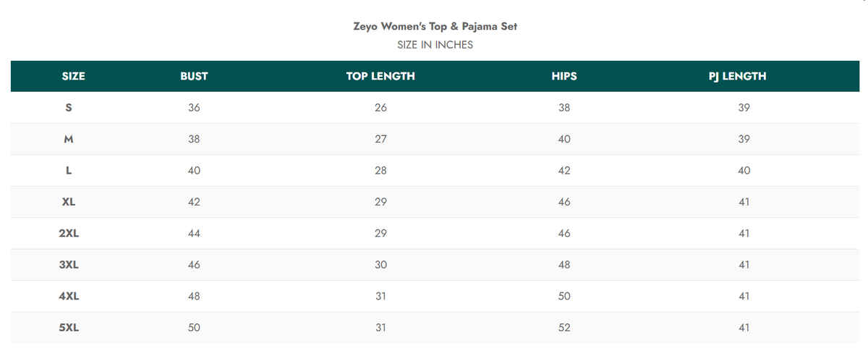Select the S size row label

pos(69,108)
